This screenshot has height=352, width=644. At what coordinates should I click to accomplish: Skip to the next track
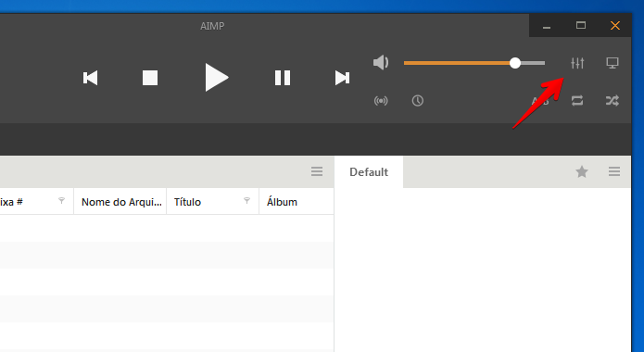tap(342, 78)
